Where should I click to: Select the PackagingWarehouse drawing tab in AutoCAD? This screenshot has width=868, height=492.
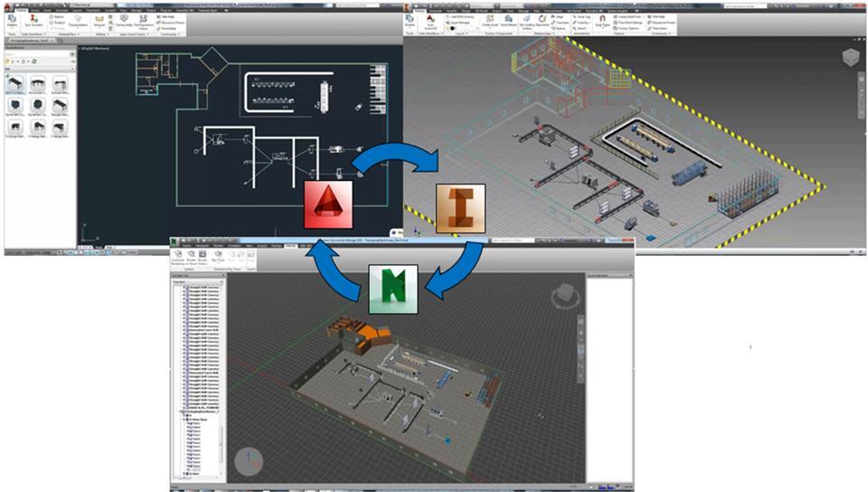pos(31,41)
